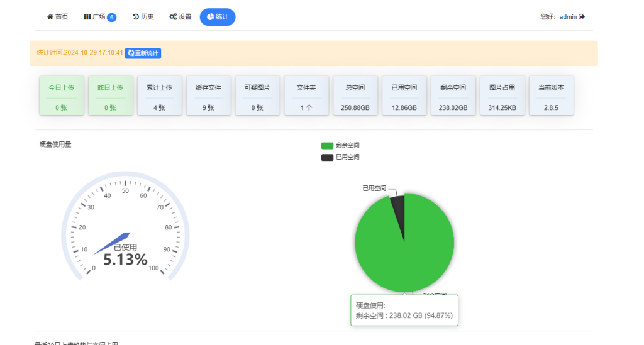Image resolution: width=644 pixels, height=345 pixels.
Task: Click the 硬盘使用量 chart title
Action: click(x=55, y=145)
